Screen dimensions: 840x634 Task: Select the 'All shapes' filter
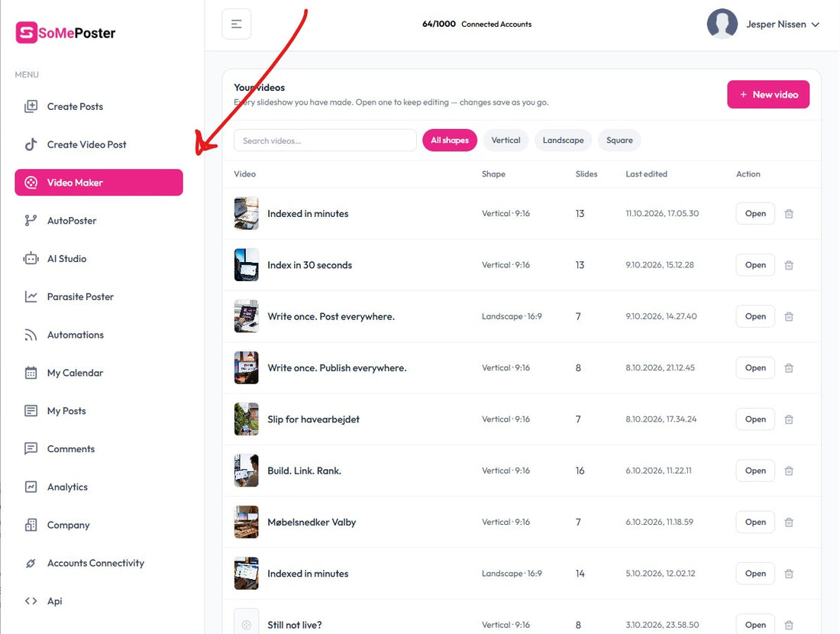(450, 140)
